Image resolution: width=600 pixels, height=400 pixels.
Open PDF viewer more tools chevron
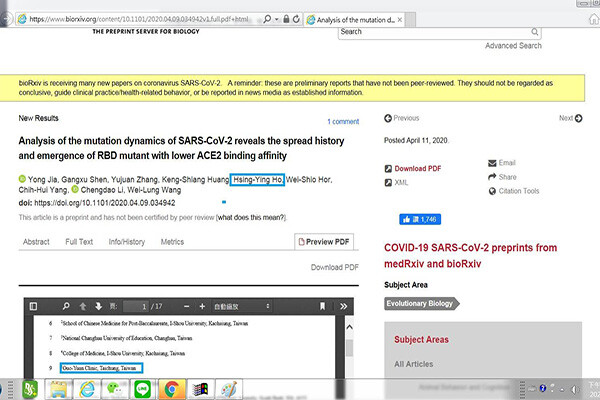343,306
